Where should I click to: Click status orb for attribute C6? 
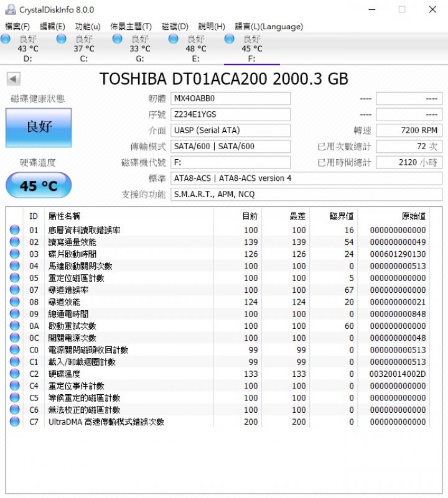pyautogui.click(x=15, y=409)
